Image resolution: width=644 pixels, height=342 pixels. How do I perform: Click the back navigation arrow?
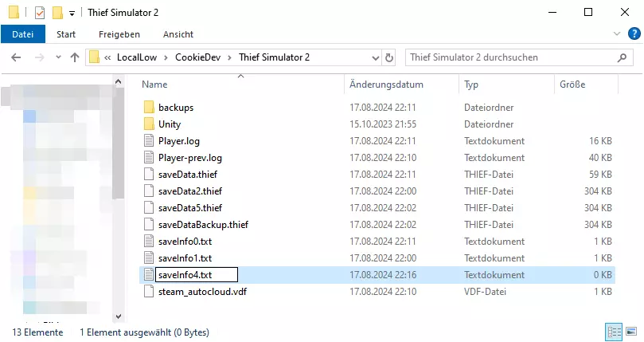(x=16, y=57)
